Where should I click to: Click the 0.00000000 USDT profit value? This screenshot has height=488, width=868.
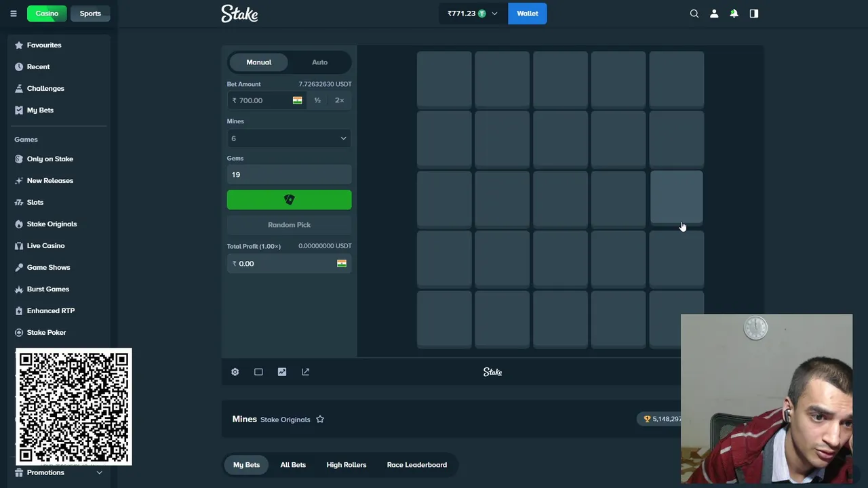tap(325, 246)
